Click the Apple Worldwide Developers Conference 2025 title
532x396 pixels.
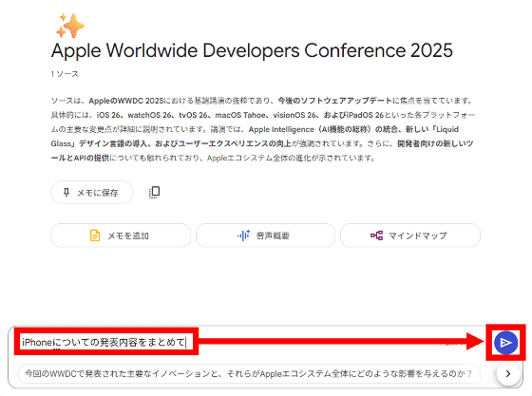[x=252, y=50]
